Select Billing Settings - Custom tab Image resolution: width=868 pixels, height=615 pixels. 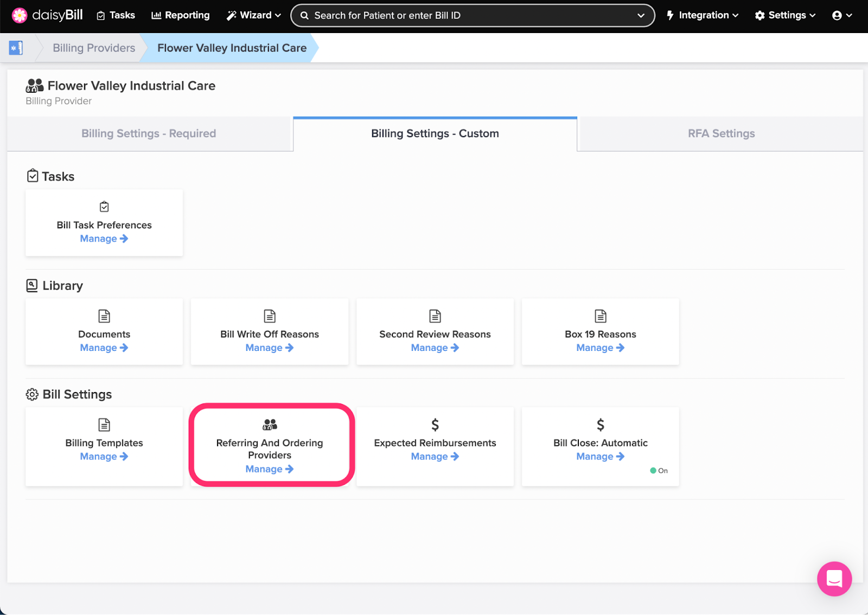(435, 133)
